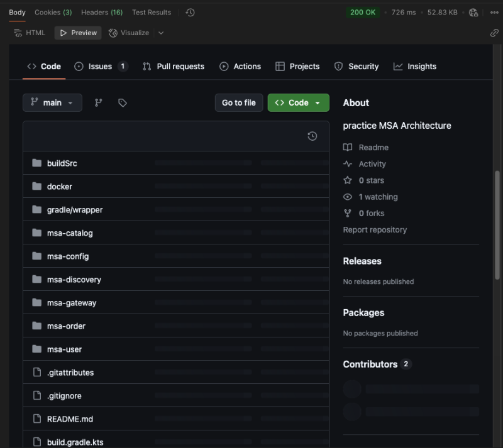503x448 pixels.
Task: Click the link icon below status bar
Action: point(494,33)
